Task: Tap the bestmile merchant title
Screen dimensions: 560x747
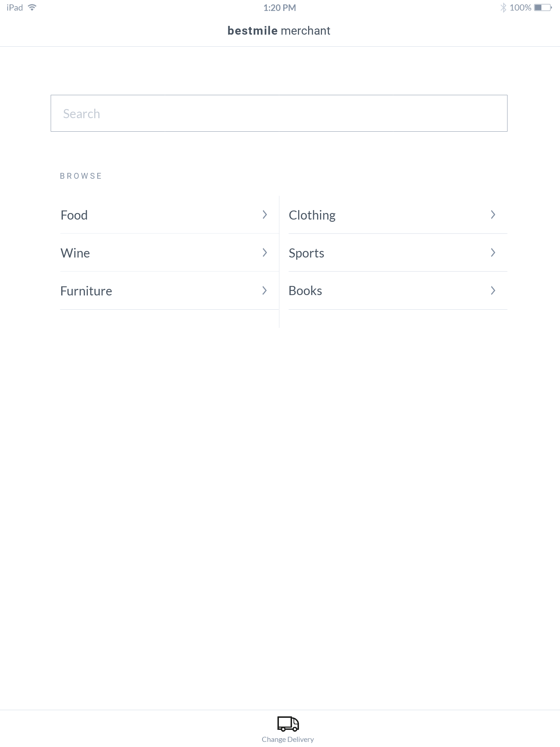Action: [x=279, y=31]
